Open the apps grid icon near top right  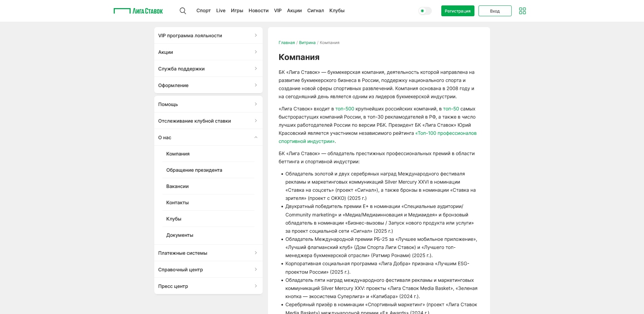tap(523, 11)
